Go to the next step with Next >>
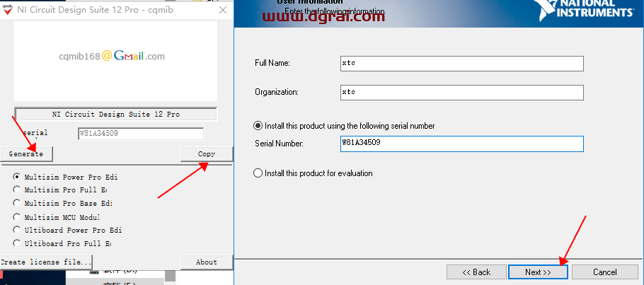The width and height of the screenshot is (644, 285). (x=537, y=272)
